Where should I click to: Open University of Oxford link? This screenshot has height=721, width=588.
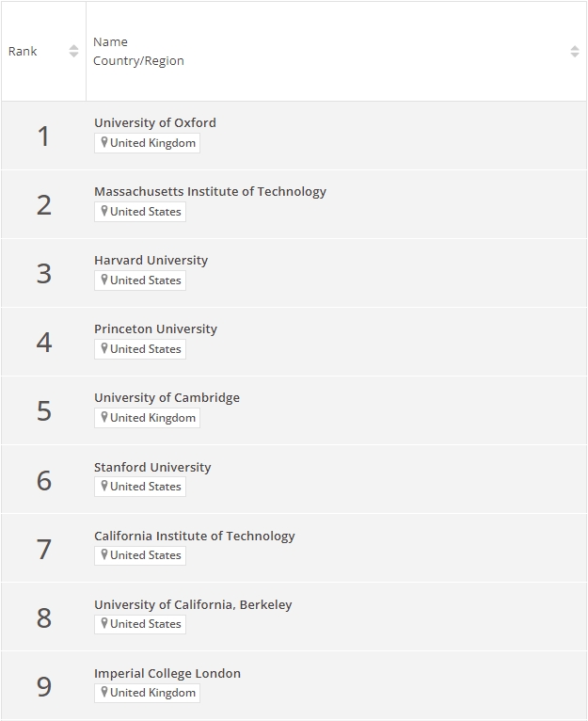tap(155, 122)
